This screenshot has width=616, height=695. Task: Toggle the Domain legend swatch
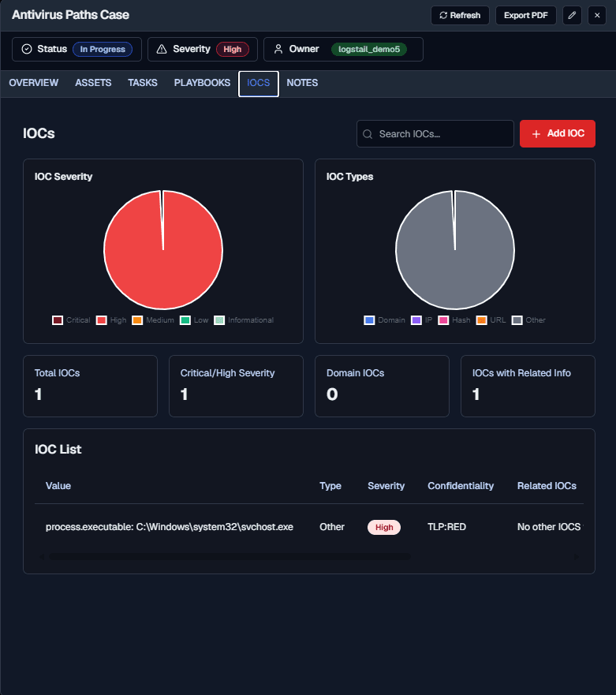coord(369,320)
